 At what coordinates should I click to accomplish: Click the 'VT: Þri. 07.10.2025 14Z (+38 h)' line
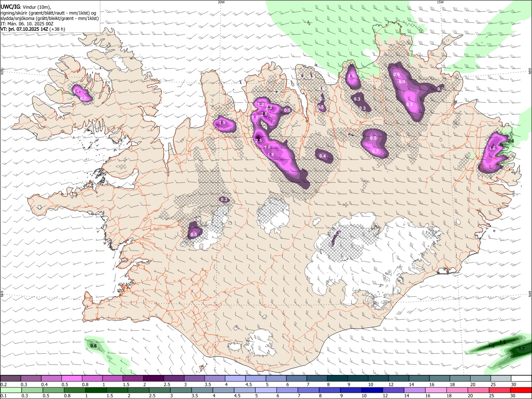33,30
